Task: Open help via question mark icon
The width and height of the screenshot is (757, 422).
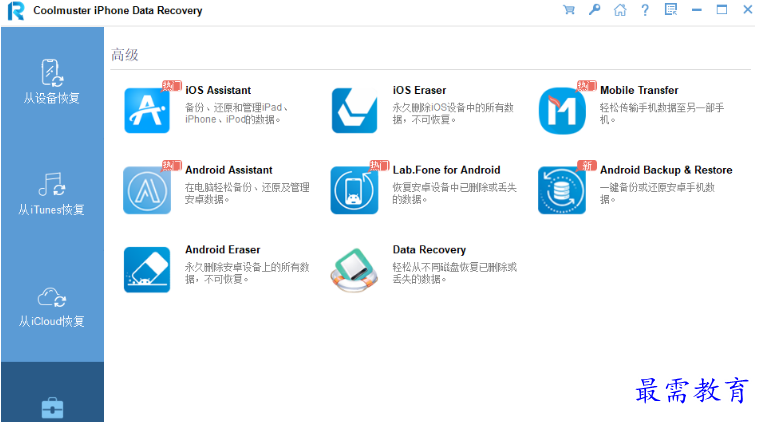Action: click(645, 10)
